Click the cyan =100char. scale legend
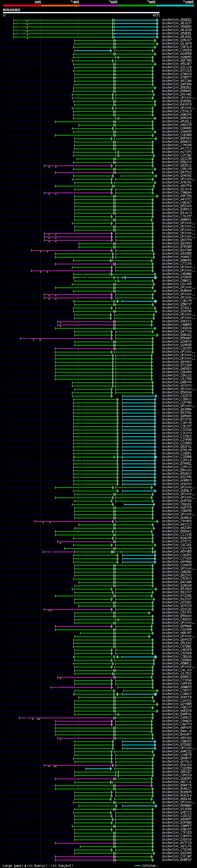 pos(147,865)
